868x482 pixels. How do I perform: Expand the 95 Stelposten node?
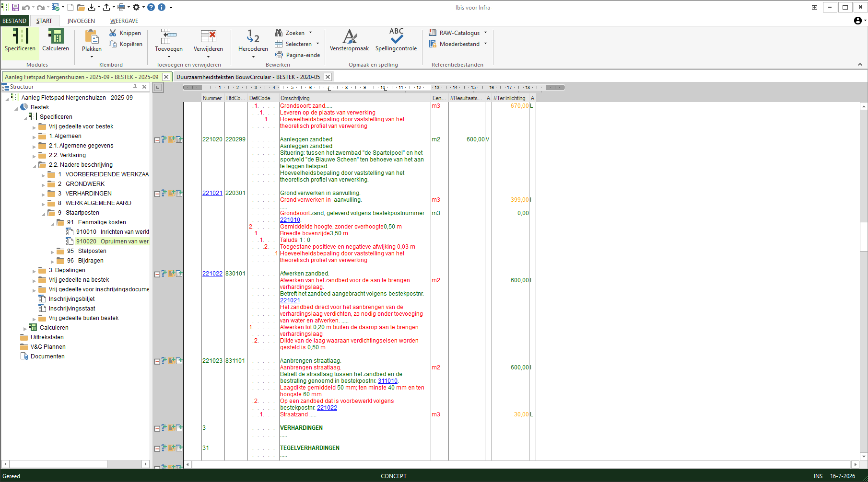[x=52, y=252]
